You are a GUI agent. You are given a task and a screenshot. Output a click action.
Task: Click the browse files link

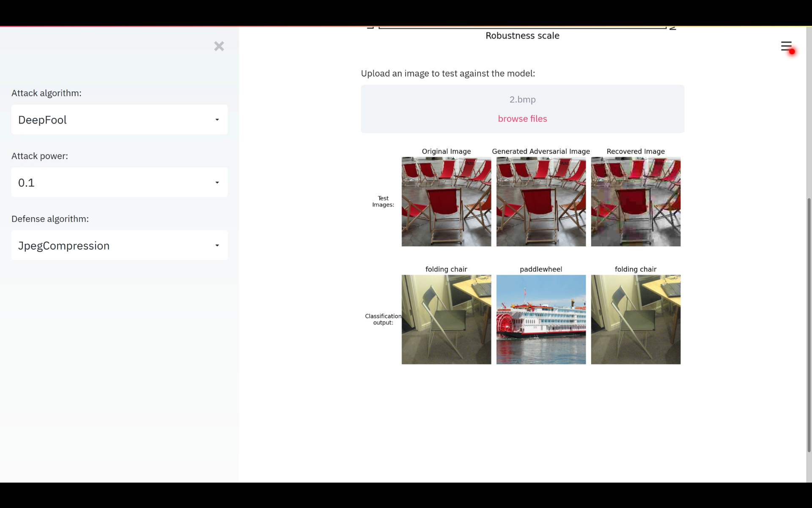[522, 119]
